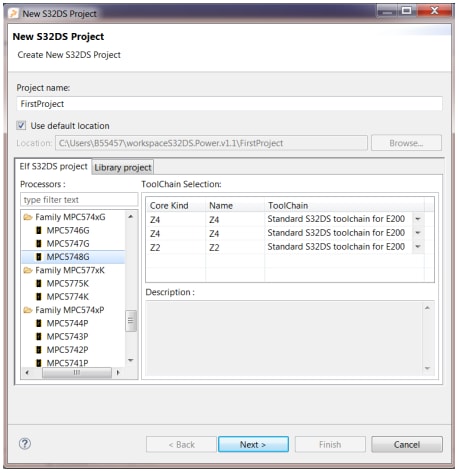Click the chip icon beside MPC5774K
The image size is (459, 473).
click(39, 297)
